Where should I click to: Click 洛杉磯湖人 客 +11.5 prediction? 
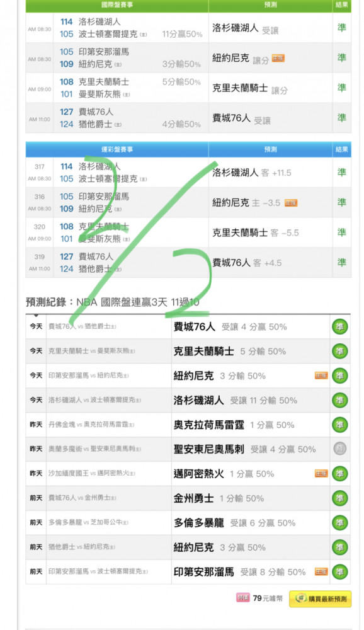pyautogui.click(x=251, y=173)
